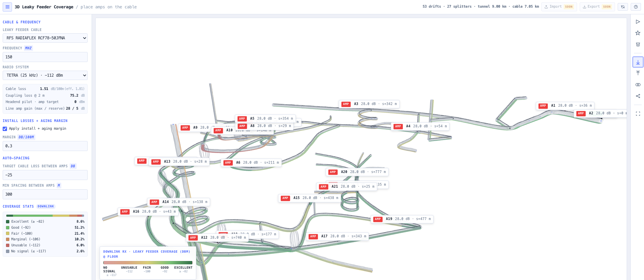Click the red AMP badge of amp A10
This screenshot has height=280, width=644.
point(218,130)
